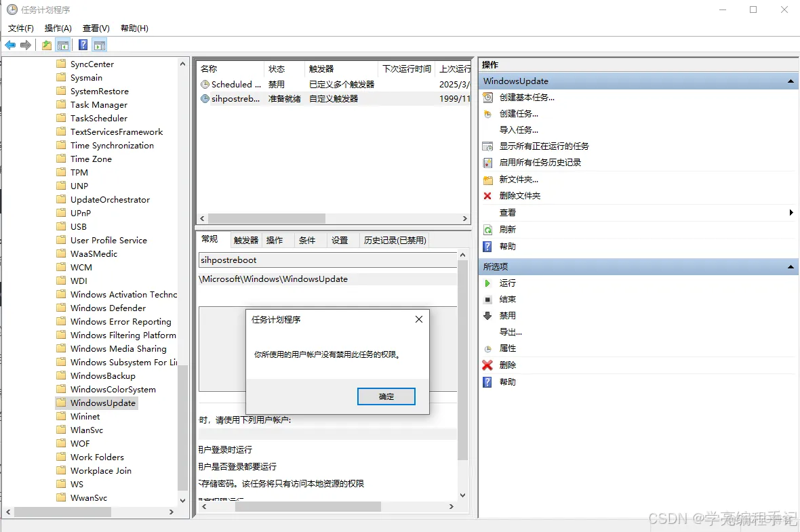Toggle the action pane visibility toolbar icon
Viewport: 800px width, 532px height.
pyautogui.click(x=99, y=45)
